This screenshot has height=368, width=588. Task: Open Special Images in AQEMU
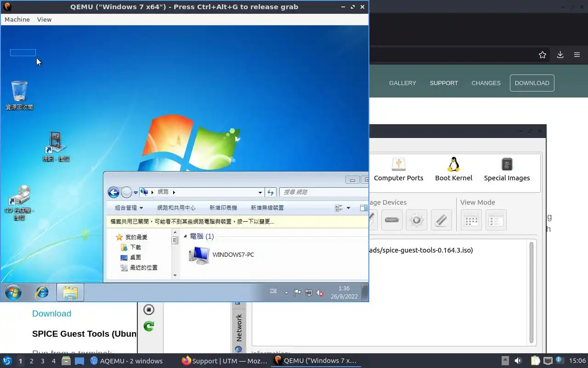[x=507, y=169]
